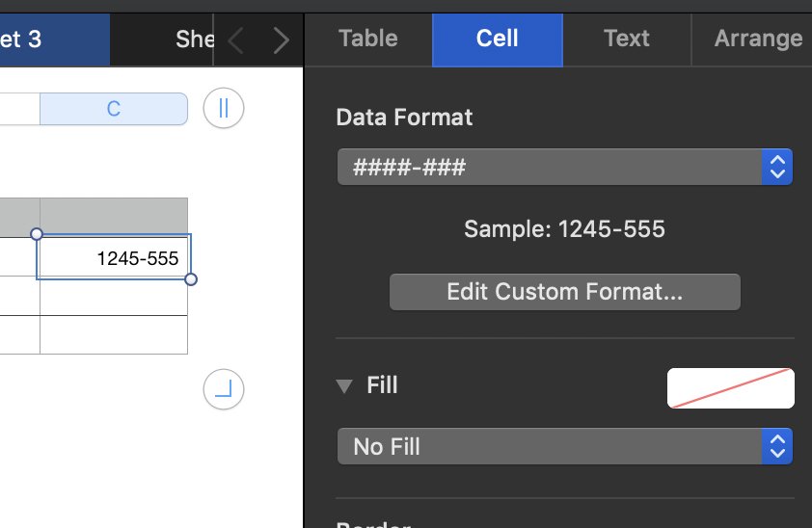The height and width of the screenshot is (528, 812).
Task: Select the column C header
Action: (114, 109)
